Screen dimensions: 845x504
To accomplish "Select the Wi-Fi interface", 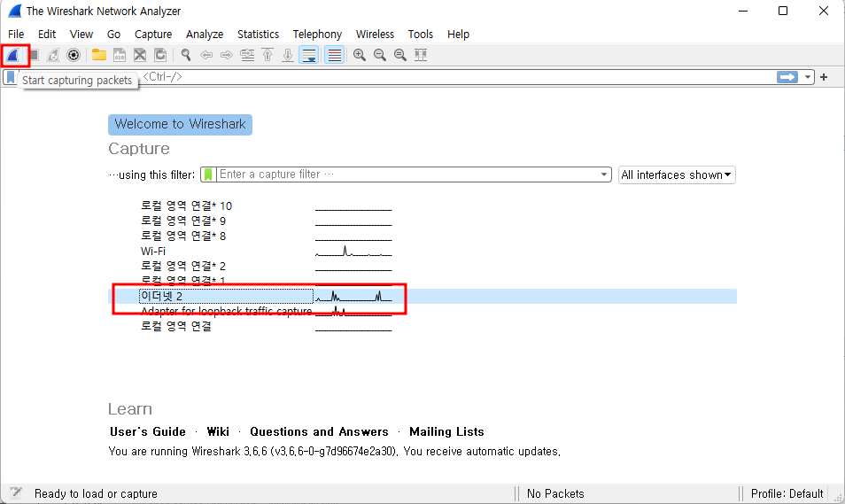I will tap(153, 252).
